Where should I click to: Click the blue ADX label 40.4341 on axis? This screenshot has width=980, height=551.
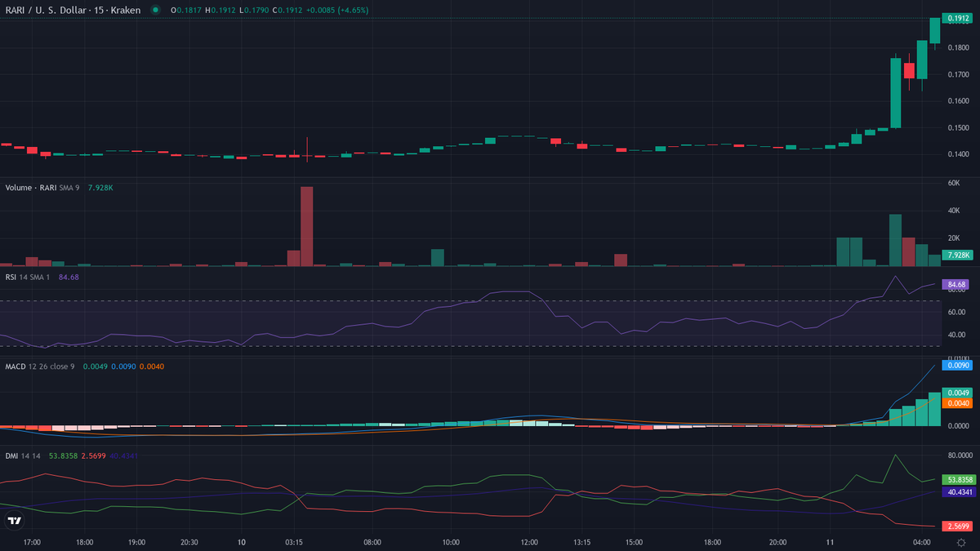957,492
